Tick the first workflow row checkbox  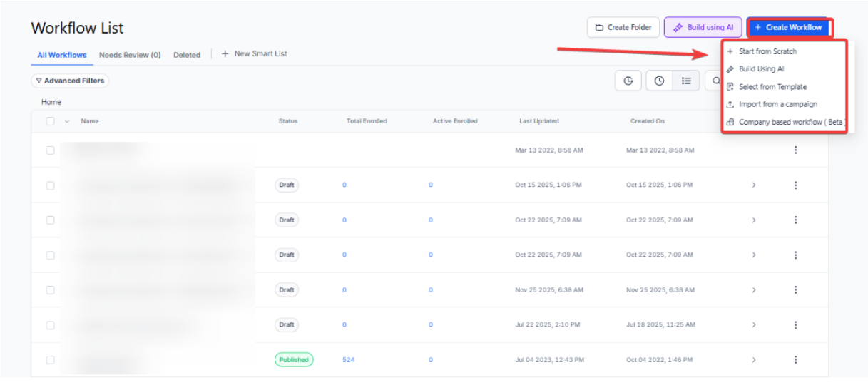51,150
